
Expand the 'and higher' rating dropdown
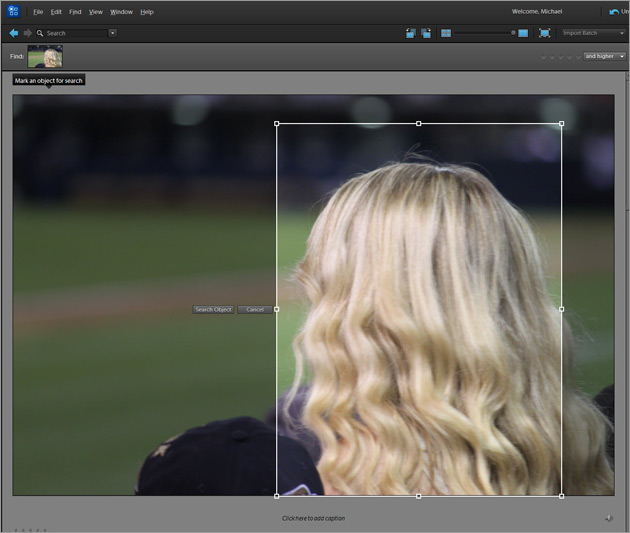(605, 56)
